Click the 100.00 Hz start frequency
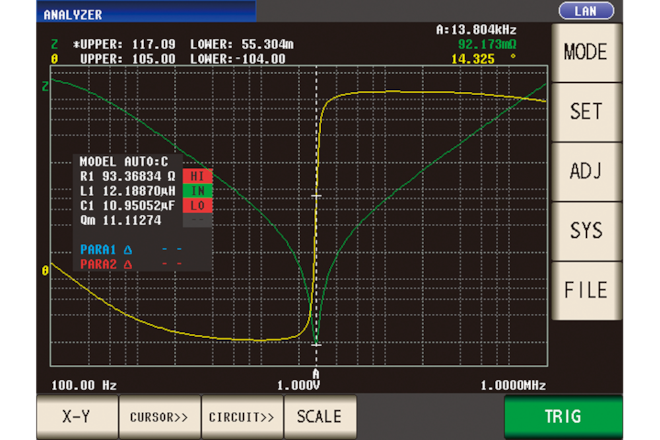Screen dimensions: 660x440 (84, 385)
